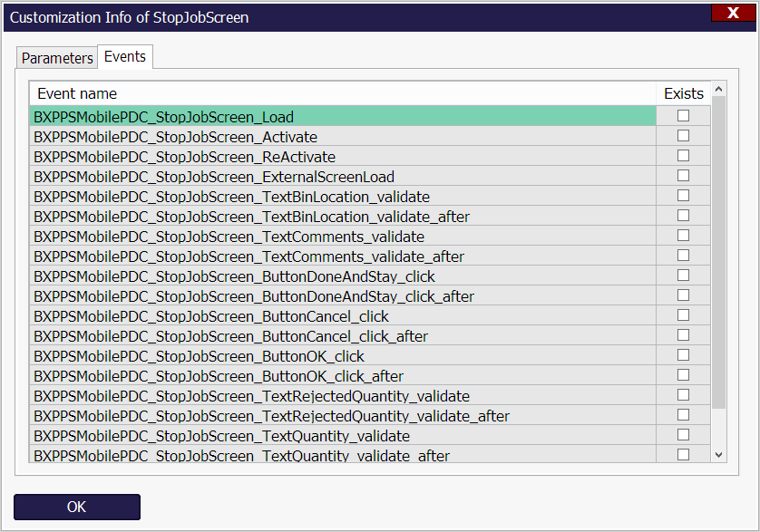Enable Exists checkbox for StopJobScreen_Activate
The height and width of the screenshot is (532, 760).
pyautogui.click(x=683, y=136)
